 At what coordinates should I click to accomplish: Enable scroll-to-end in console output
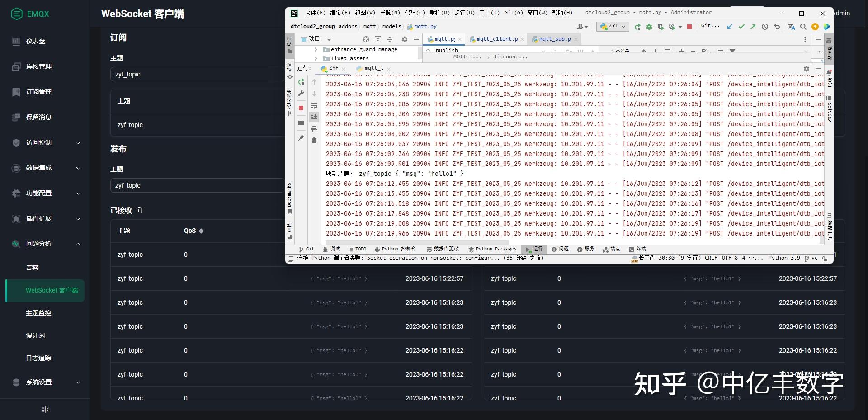coord(315,117)
